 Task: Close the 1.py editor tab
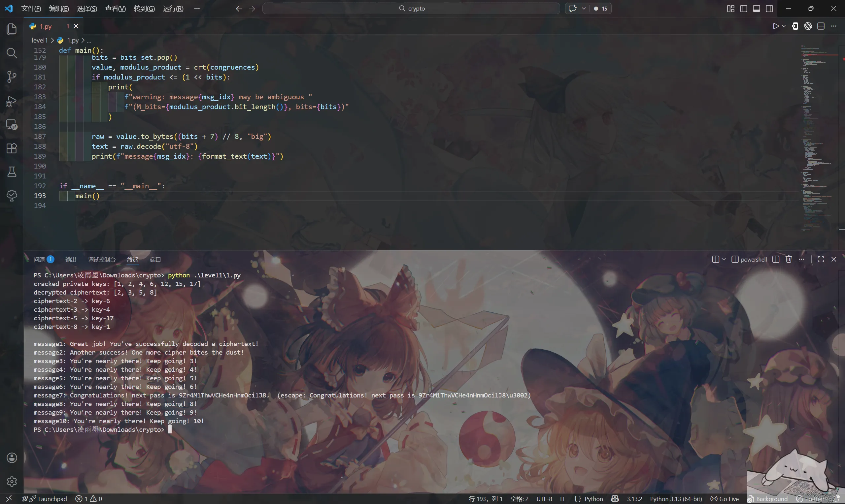76,26
